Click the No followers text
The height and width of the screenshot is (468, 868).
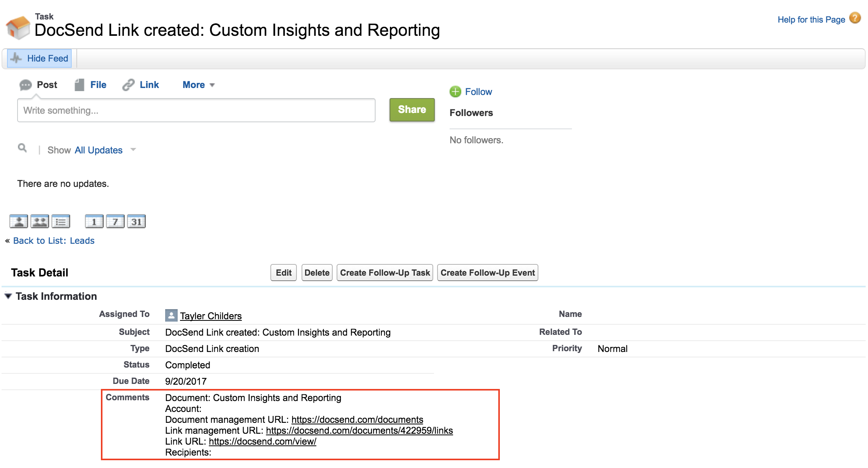tap(476, 140)
